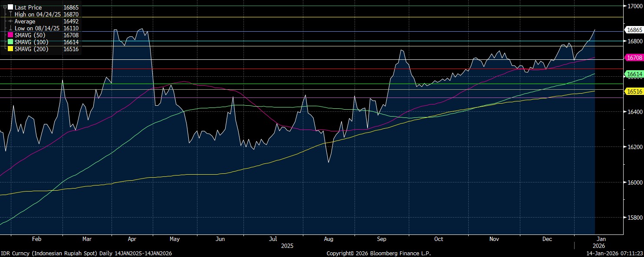The image size is (644, 257).
Task: Click the red horizontal level line
Action: coord(304,68)
